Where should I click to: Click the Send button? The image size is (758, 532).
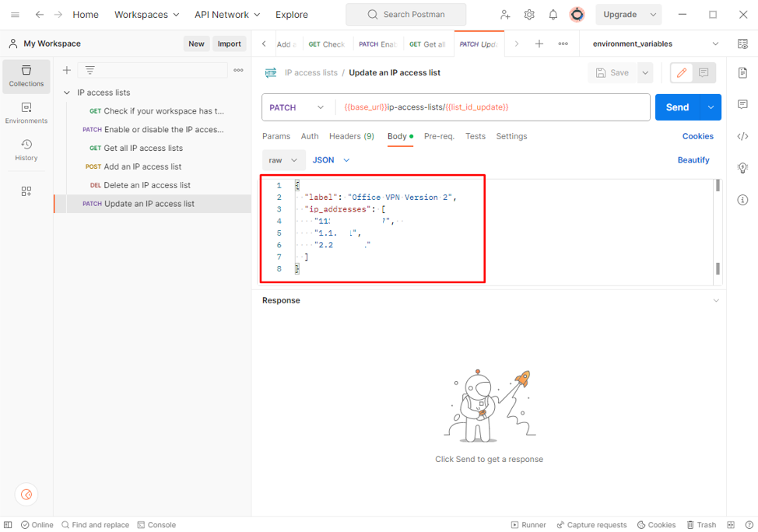677,107
